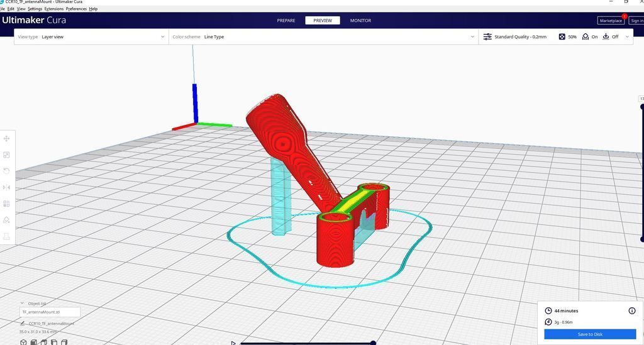Select the Rotate tool in left toolbar
Screen dimensions: 644x345
[6, 171]
